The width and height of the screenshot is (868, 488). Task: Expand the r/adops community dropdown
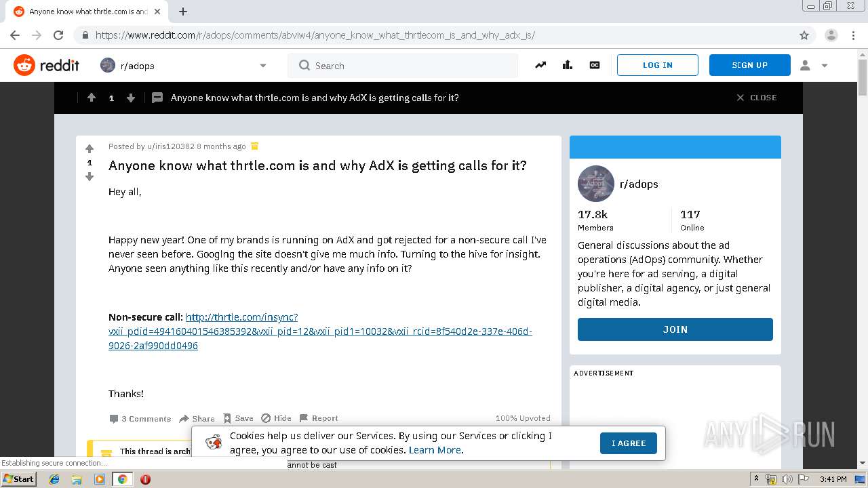pos(263,66)
